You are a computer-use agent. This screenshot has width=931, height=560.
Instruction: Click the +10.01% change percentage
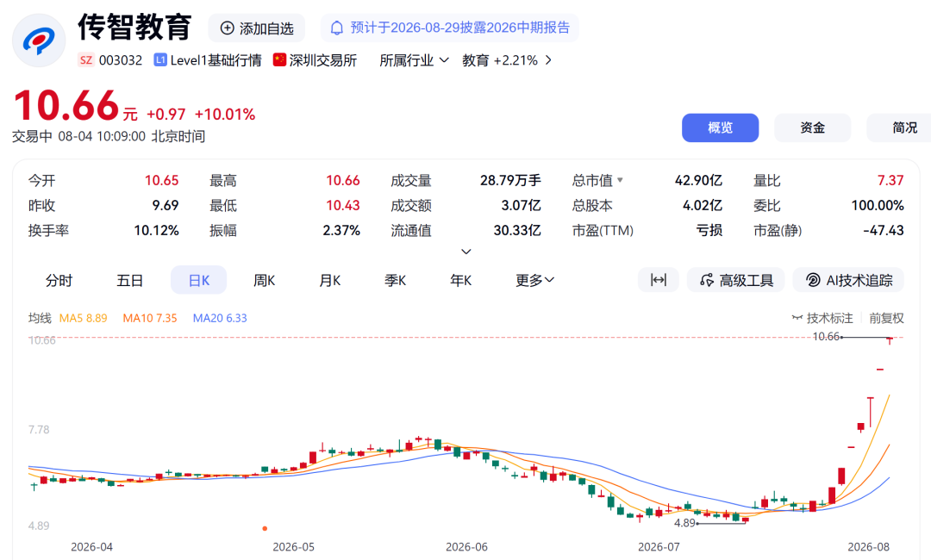pyautogui.click(x=225, y=114)
